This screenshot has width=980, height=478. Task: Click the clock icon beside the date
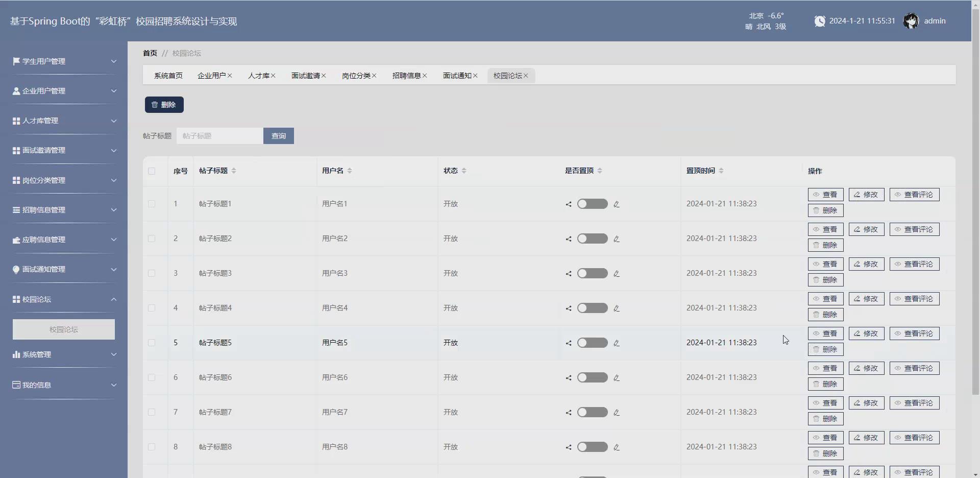[x=820, y=21]
